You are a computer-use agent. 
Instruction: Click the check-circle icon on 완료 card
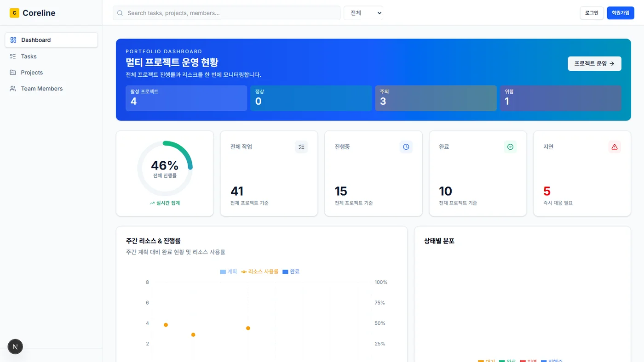(x=510, y=147)
